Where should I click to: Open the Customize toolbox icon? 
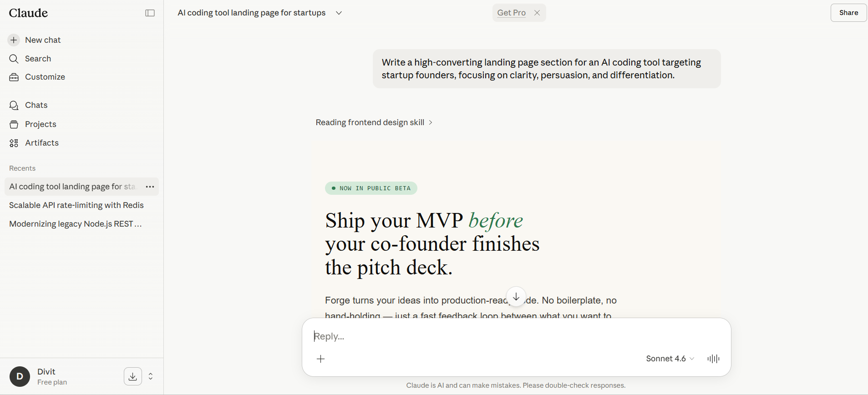(14, 77)
